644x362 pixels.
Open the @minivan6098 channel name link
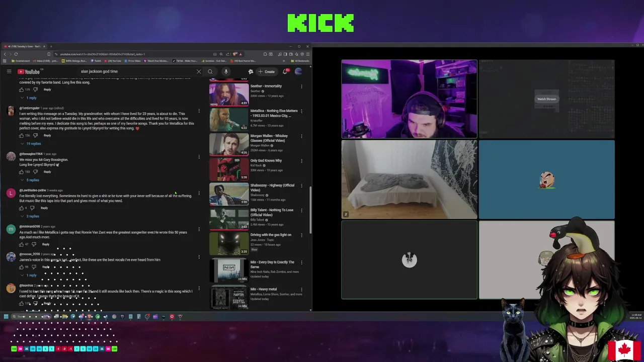tap(30, 227)
